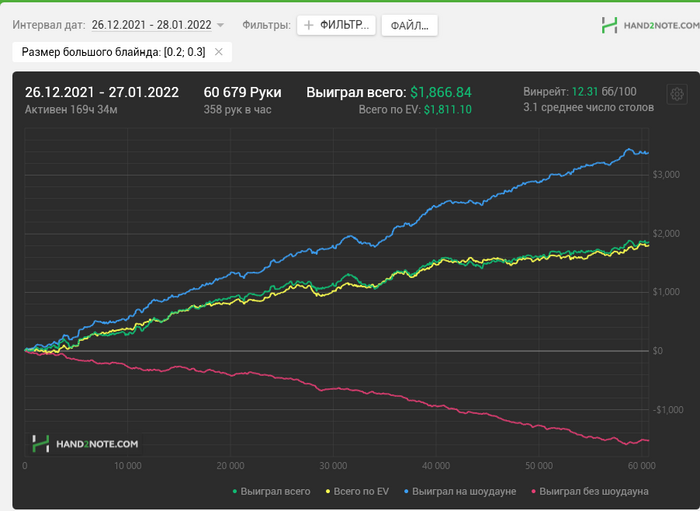This screenshot has height=511, width=700.
Task: Open the date interval dropdown arrow
Action: point(220,25)
